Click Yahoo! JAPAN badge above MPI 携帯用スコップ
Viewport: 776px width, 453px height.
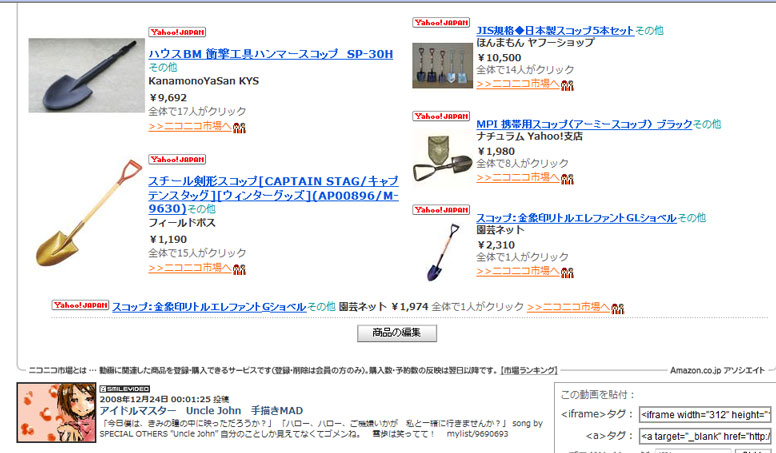(x=441, y=116)
